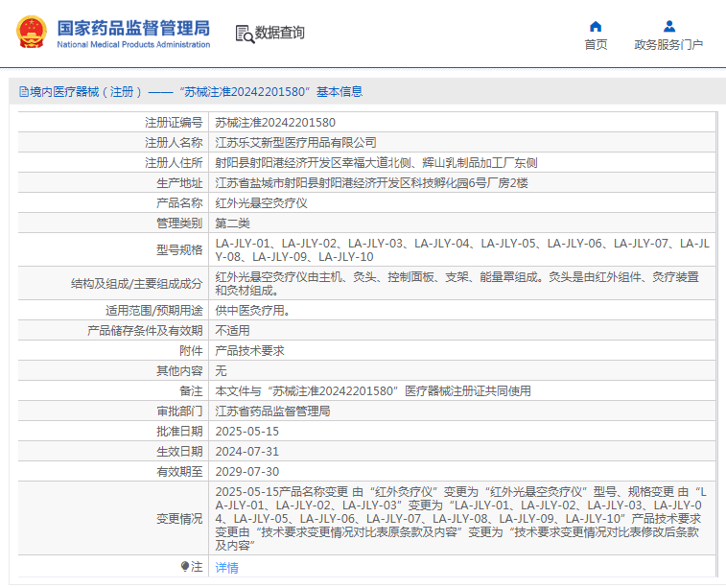Screen dimensions: 726x588
Task: Click 国家药品监督管理局 title text
Action: 133,28
